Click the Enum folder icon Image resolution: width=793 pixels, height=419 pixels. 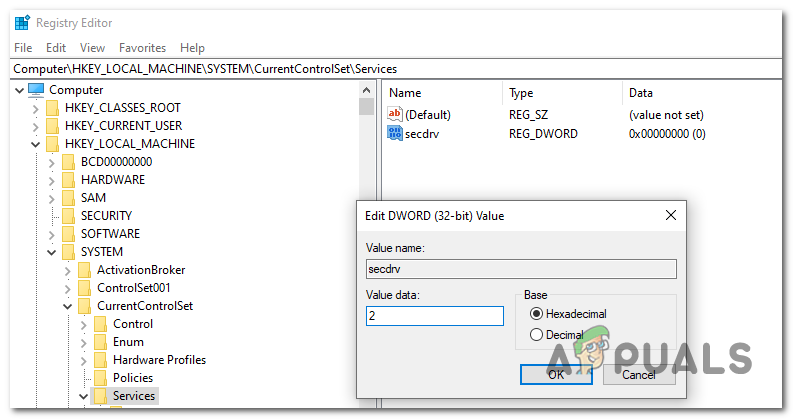click(101, 342)
